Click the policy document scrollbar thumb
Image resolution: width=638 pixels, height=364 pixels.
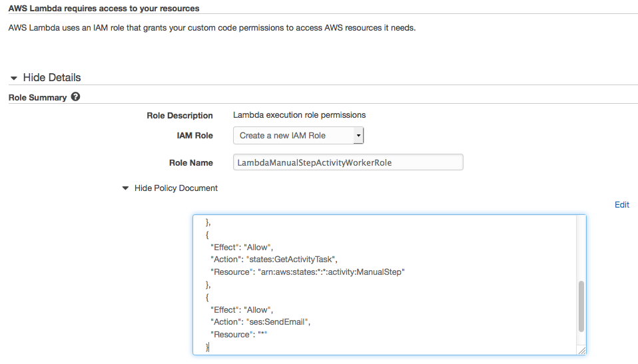click(581, 306)
